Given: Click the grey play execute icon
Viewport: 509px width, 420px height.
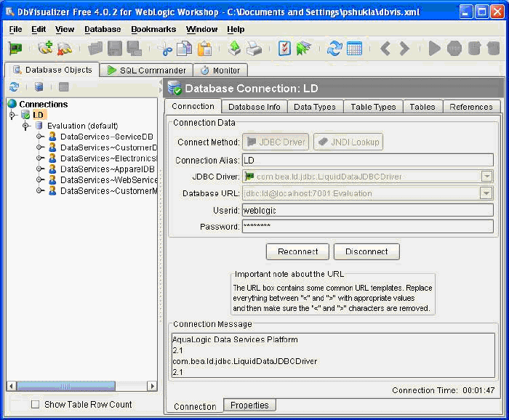Looking at the screenshot, I should point(434,49).
